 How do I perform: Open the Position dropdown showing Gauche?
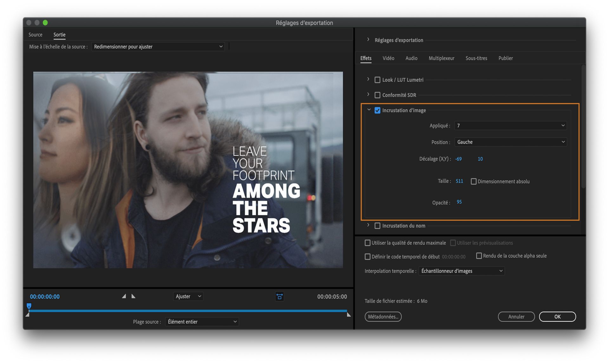pyautogui.click(x=510, y=142)
